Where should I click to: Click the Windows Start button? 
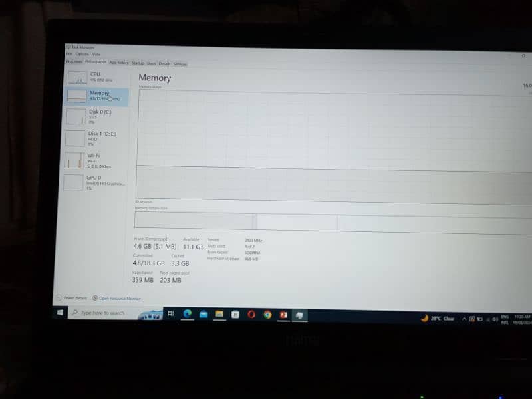60,312
